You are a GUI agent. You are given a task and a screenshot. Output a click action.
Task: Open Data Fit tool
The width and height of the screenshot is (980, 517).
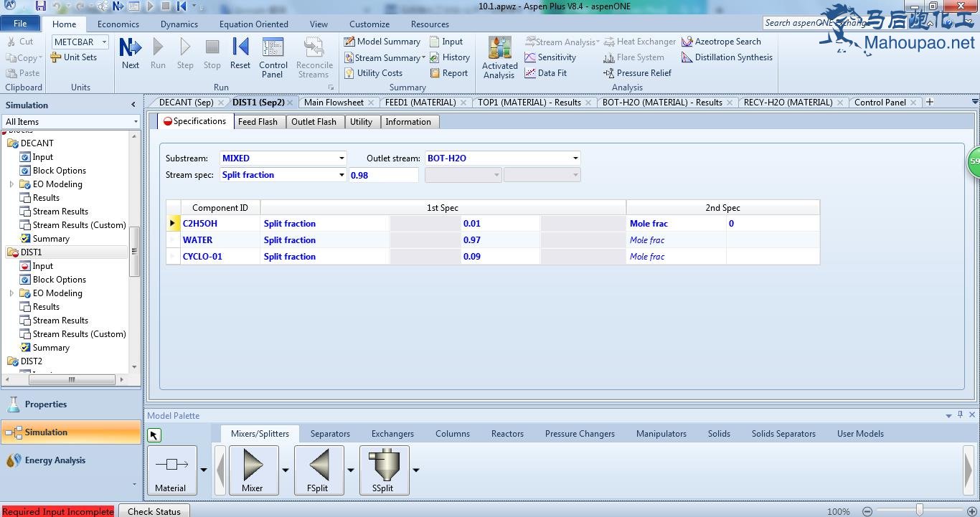pos(545,73)
